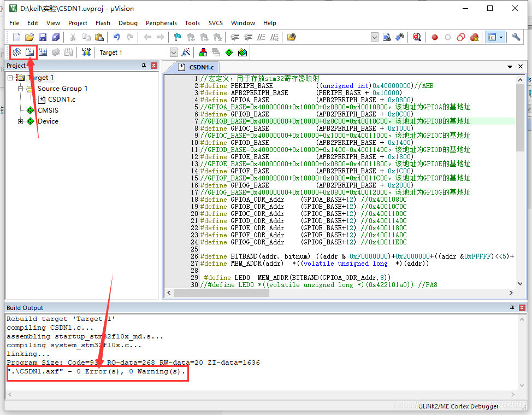Close the CSDN1.c editor tab
The height and width of the screenshot is (415, 532).
point(521,67)
